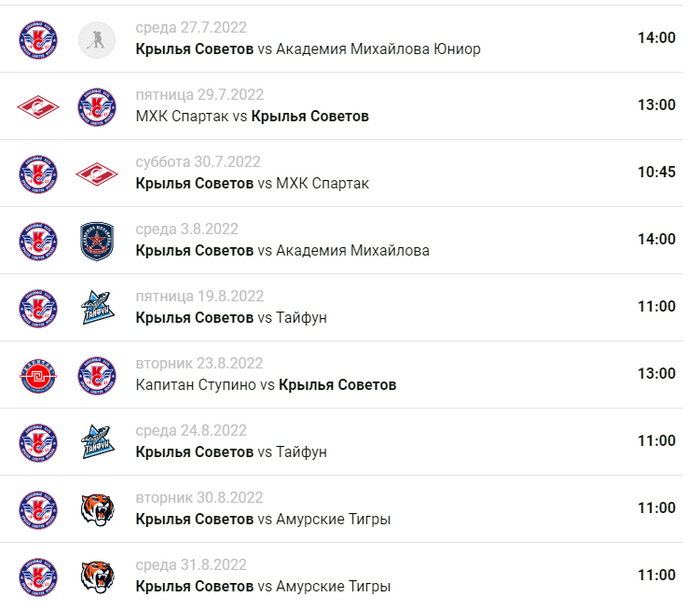The image size is (700, 611).
Task: Click the Тайфун logo in the 19.8.2022 match
Action: pyautogui.click(x=97, y=307)
